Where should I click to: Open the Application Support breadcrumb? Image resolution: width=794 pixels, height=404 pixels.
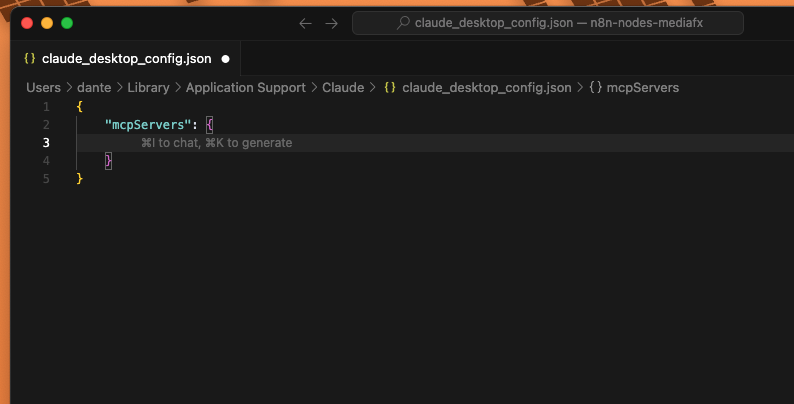coord(246,88)
